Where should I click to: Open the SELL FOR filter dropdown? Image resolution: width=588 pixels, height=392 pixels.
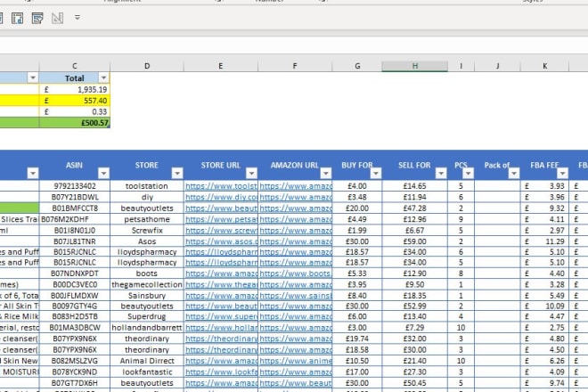click(x=441, y=173)
